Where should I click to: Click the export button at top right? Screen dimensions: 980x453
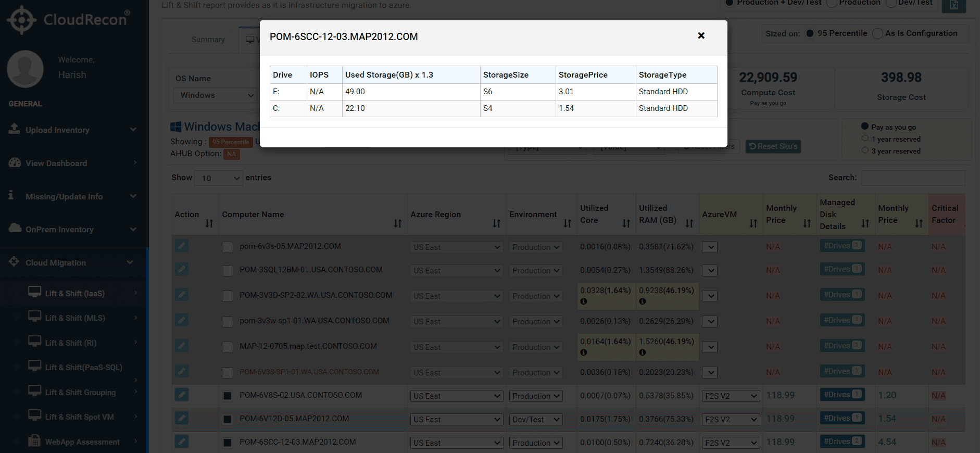[954, 5]
